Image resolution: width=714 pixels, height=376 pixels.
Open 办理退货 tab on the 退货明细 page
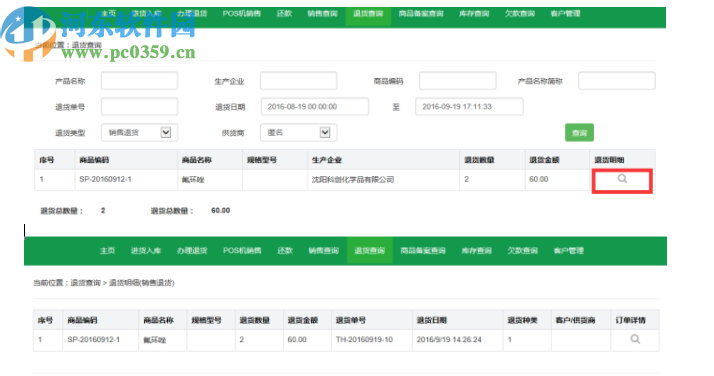pos(192,250)
